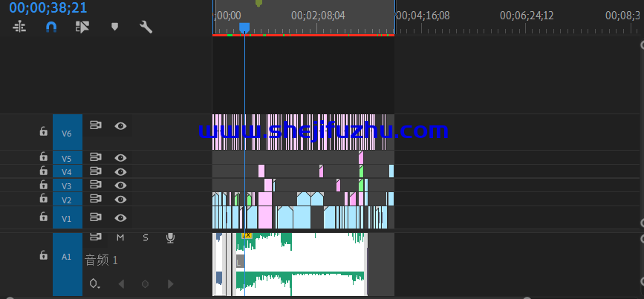Viewport: 644px width, 299px height.
Task: Target video track V6 label
Action: pyautogui.click(x=67, y=133)
